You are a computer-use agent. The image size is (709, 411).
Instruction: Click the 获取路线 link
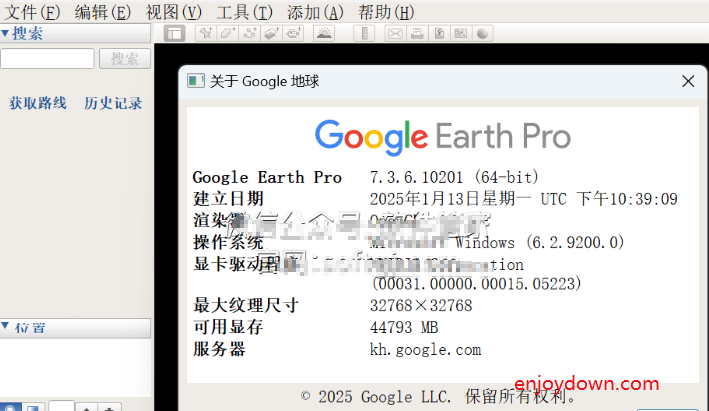38,103
